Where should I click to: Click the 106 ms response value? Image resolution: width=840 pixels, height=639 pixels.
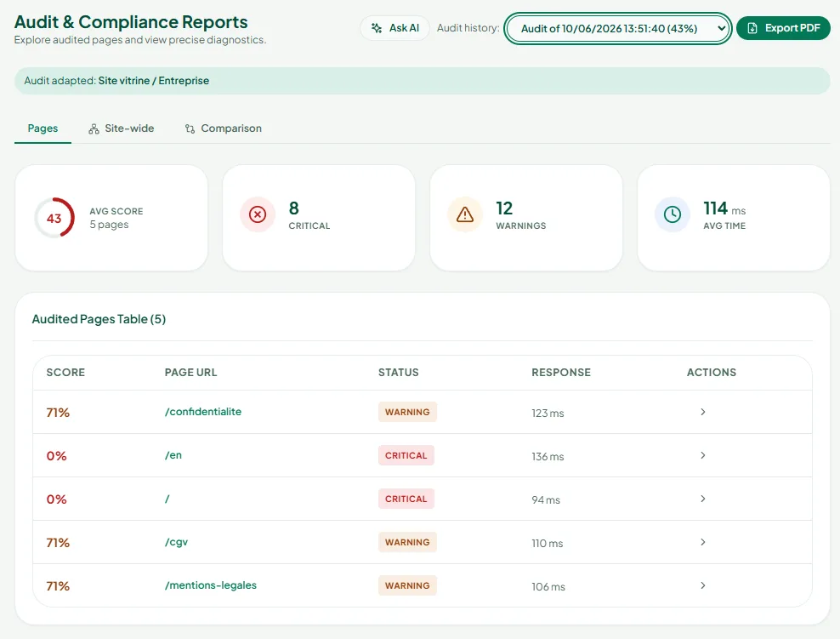[548, 586]
